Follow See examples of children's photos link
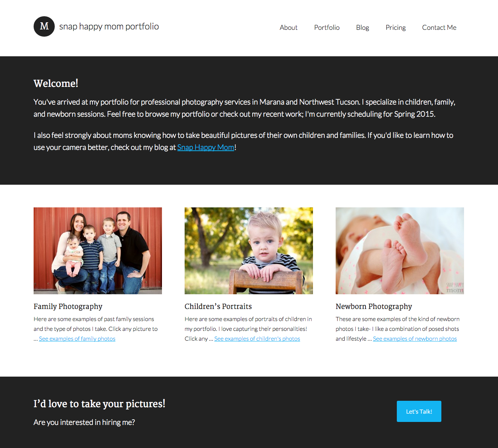The image size is (498, 448). point(257,339)
